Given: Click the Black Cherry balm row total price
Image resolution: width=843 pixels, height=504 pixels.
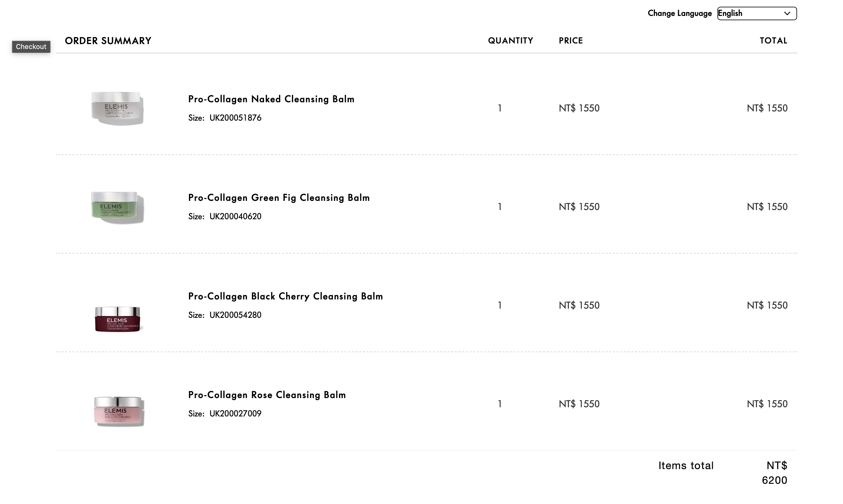Looking at the screenshot, I should coord(766,305).
